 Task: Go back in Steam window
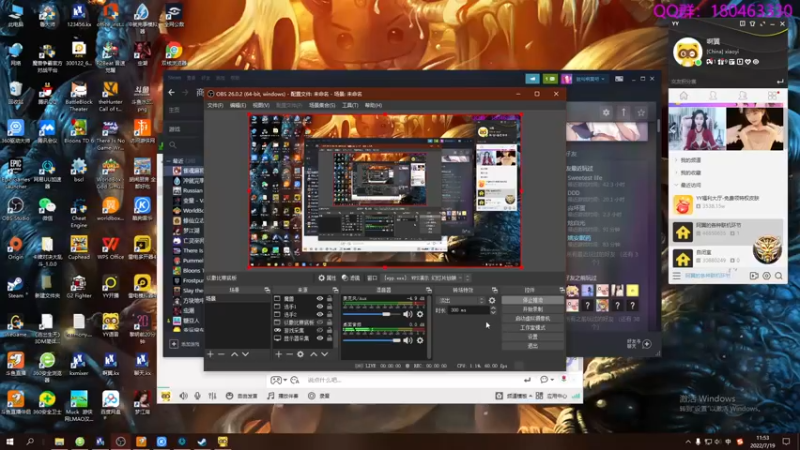[x=171, y=93]
